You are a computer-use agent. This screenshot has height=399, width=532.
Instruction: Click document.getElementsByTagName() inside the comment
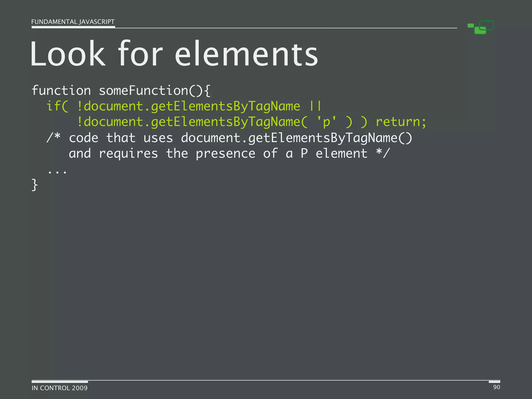click(x=296, y=138)
